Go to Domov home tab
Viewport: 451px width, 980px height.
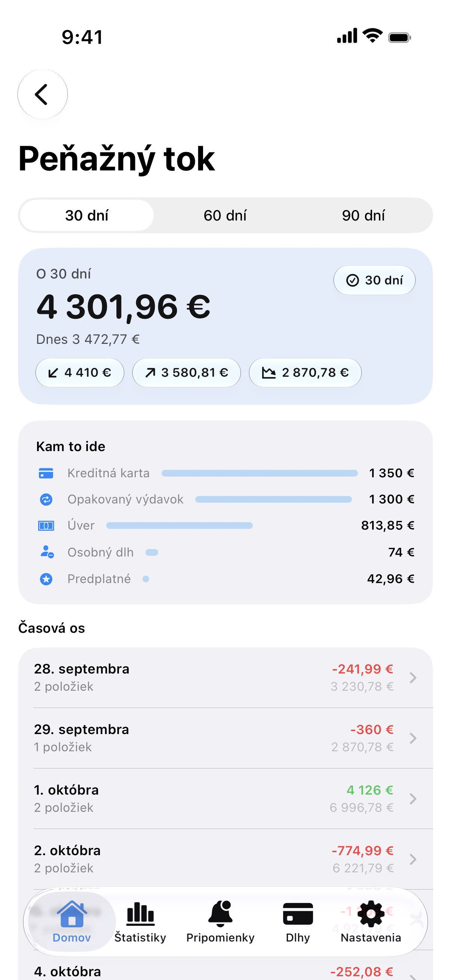point(71,921)
